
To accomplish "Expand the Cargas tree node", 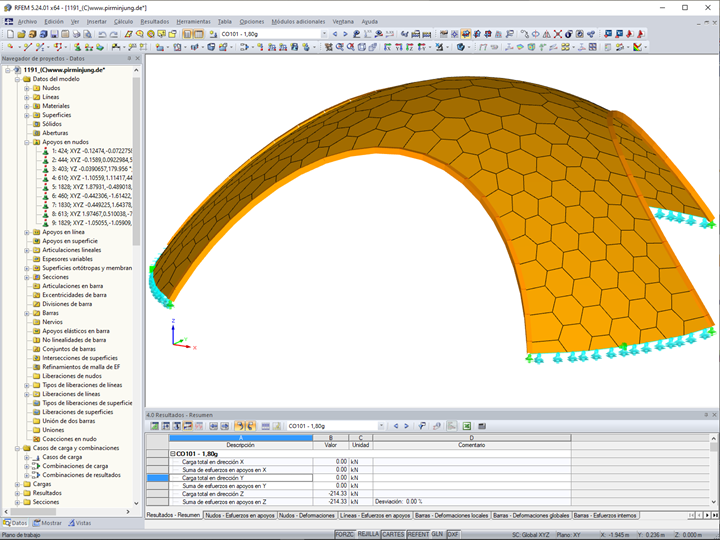I will coord(17,484).
